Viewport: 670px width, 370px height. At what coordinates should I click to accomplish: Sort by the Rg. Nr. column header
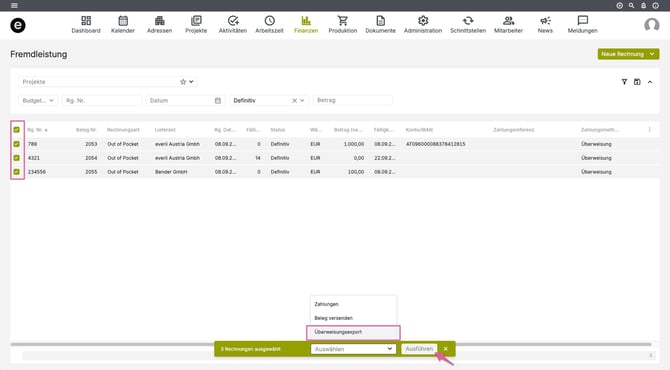[37, 130]
